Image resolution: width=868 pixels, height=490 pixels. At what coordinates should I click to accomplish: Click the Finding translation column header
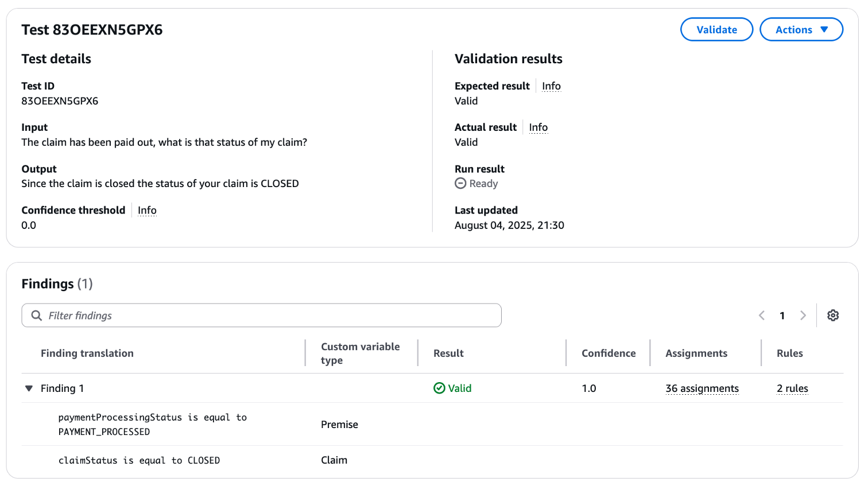tap(87, 353)
